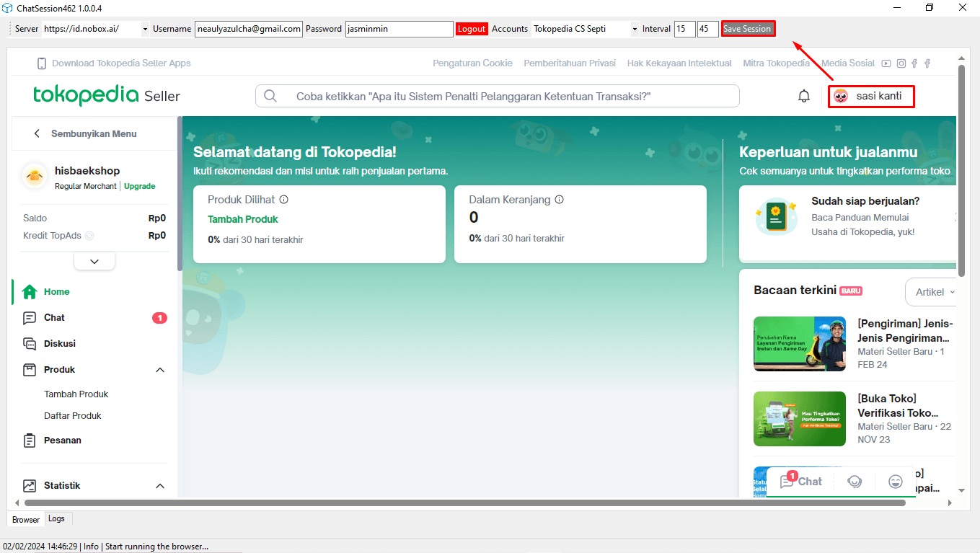Open the Chat section icon
Screen dimensions: 980x553
(29, 317)
